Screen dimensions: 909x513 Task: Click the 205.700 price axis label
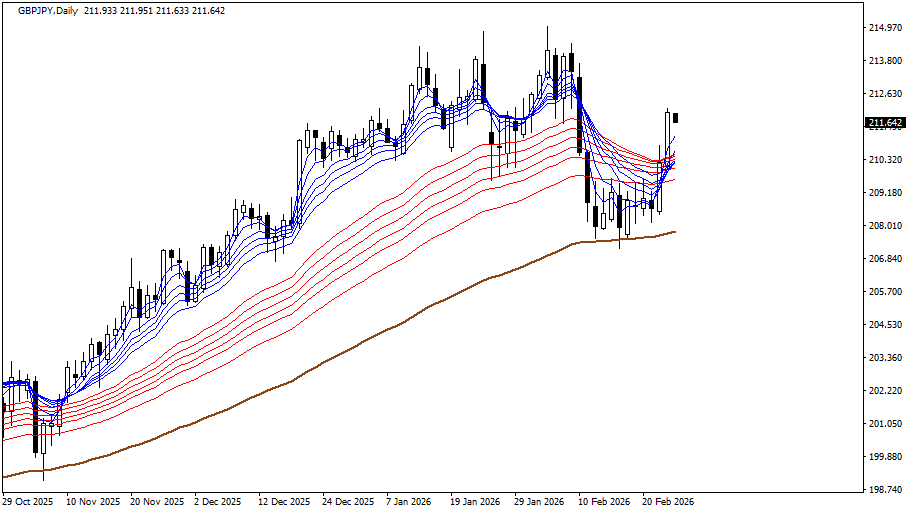(x=884, y=292)
